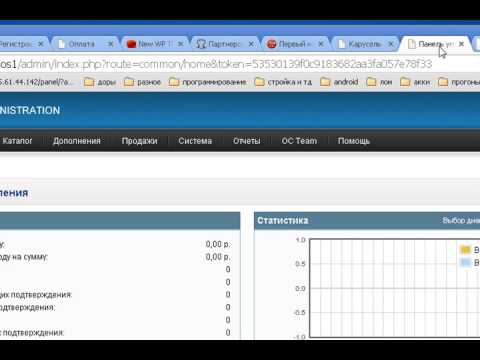Open the стройка и т.д bookmarks folder
Image resolution: width=480 pixels, height=360 pixels.
[x=283, y=82]
